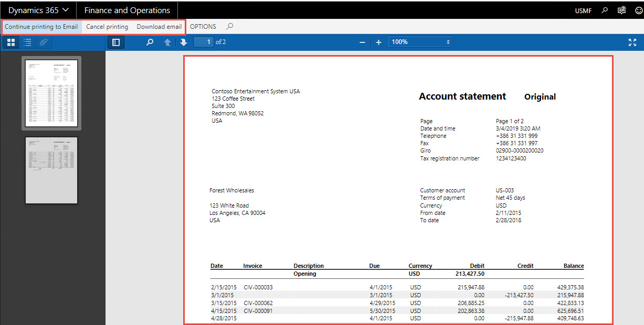Click Forest Wholesales customer name
Screen dimensions: 644x325
(x=231, y=191)
